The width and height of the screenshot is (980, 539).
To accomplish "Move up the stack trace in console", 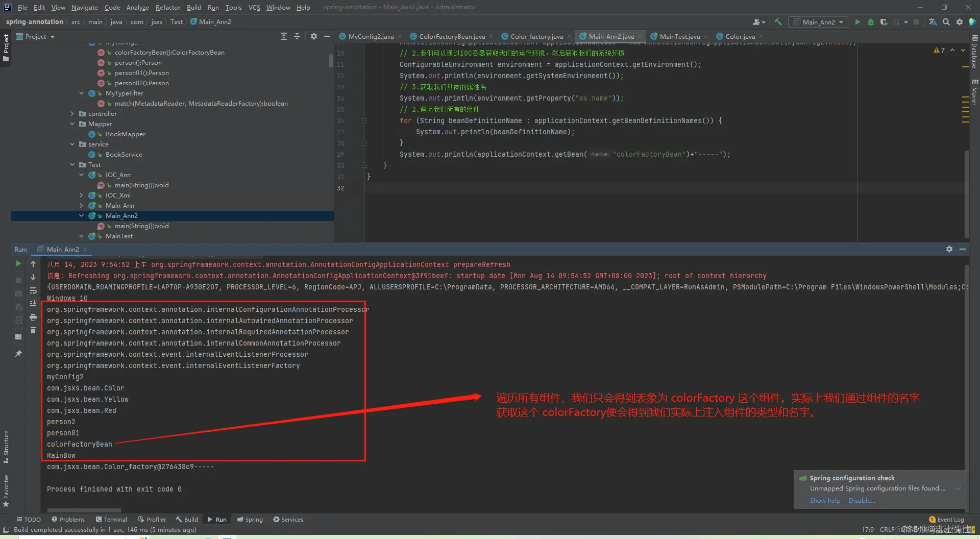I will point(33,264).
